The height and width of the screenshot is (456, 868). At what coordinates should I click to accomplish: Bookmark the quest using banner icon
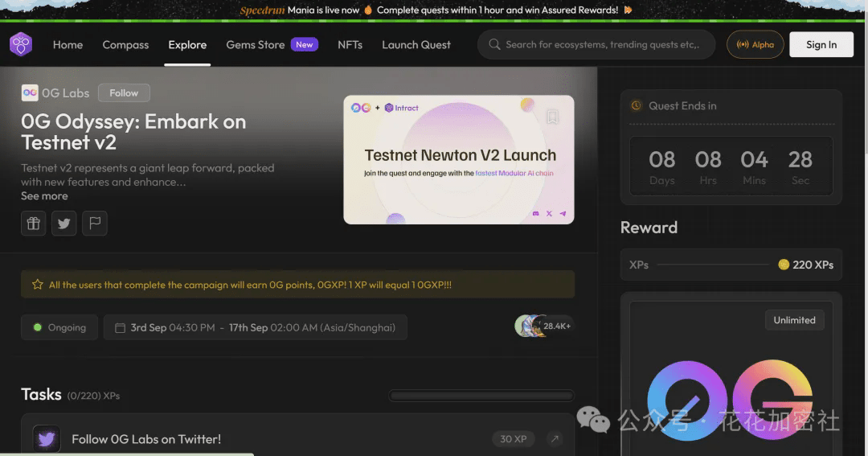click(x=552, y=117)
